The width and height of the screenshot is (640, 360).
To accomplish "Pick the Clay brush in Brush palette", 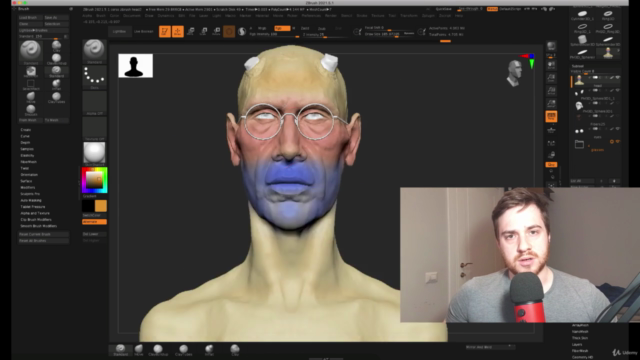I will (56, 46).
